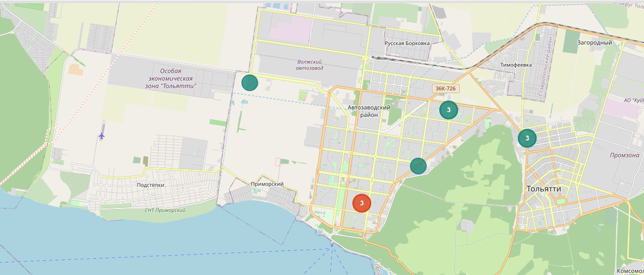Screen dimensions: 644x275
Task: Click the unnumbered green marker beside Особая экономическая зона
Action: point(250,83)
